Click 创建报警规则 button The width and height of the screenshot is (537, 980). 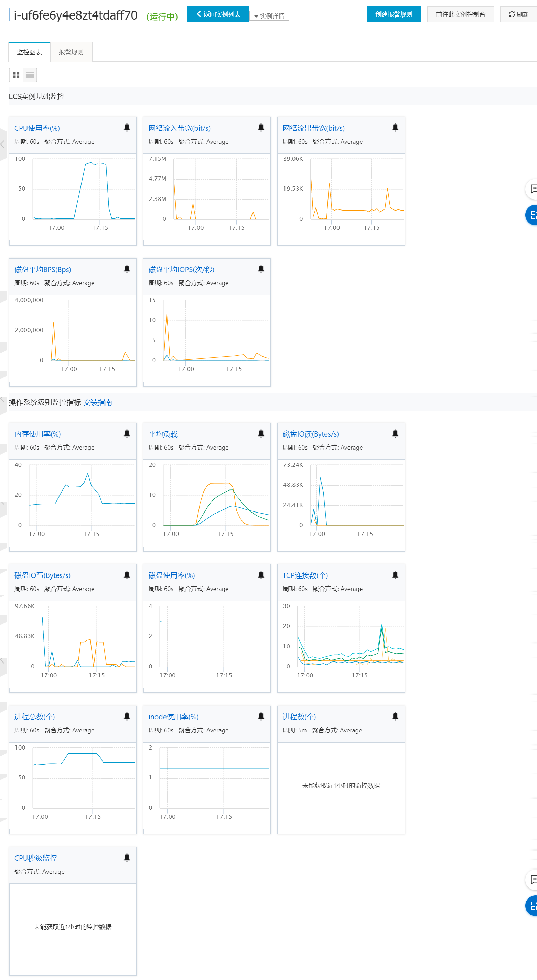pos(394,14)
